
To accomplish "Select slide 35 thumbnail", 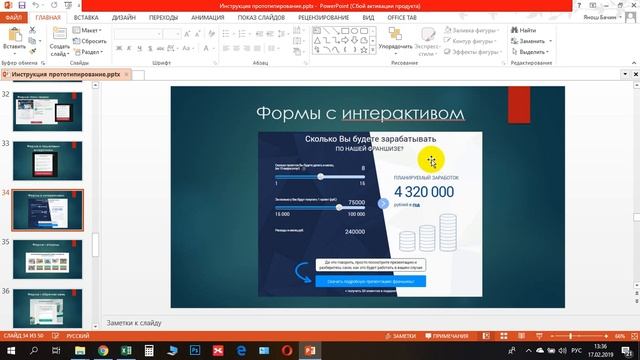I will coord(47,259).
